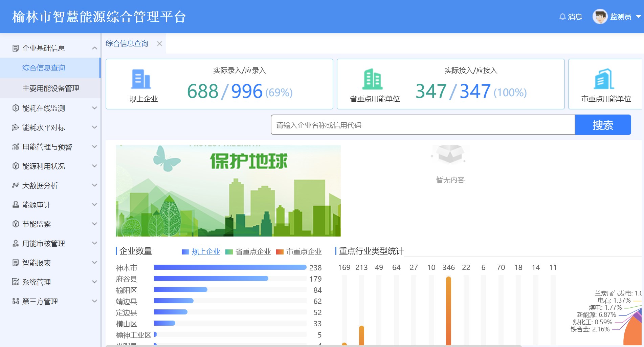644x347 pixels.
Task: Expand the 大数据分析 menu chevron
Action: point(94,185)
